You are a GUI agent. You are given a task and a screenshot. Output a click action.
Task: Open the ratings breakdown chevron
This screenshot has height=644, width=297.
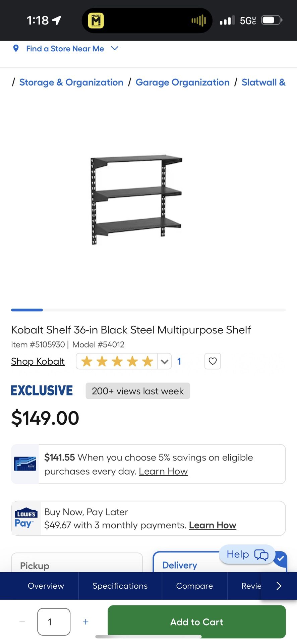click(164, 361)
